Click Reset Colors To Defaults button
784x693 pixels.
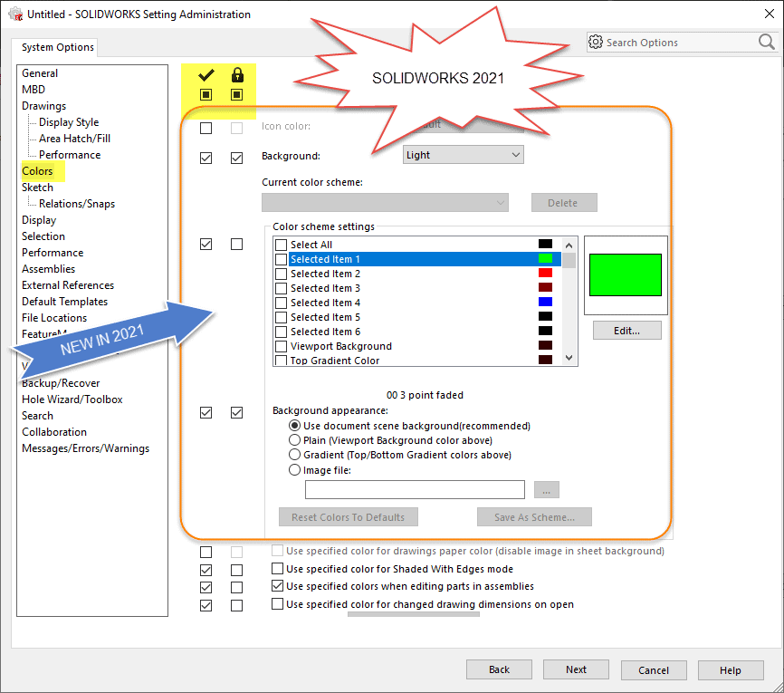click(x=348, y=517)
